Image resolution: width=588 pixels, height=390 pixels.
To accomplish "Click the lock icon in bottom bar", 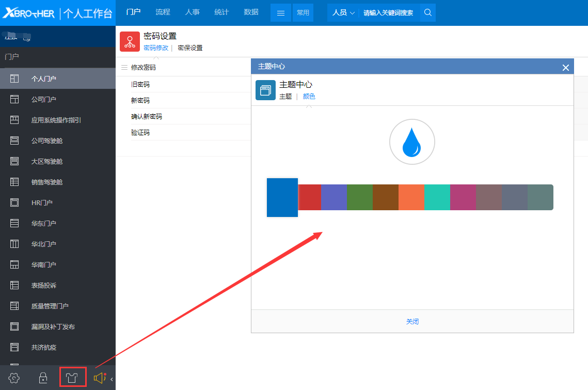I will (43, 378).
